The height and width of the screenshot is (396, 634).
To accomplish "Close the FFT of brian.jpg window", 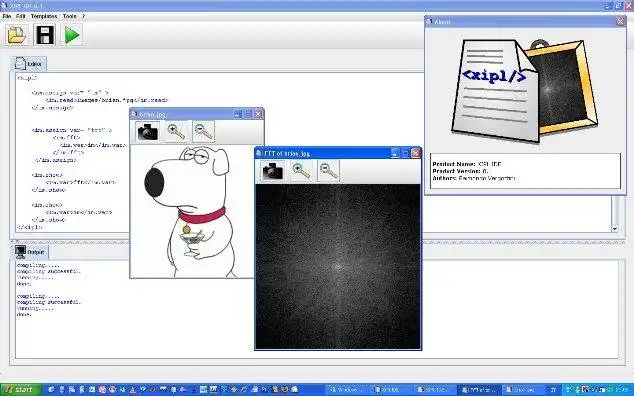I will click(x=416, y=153).
